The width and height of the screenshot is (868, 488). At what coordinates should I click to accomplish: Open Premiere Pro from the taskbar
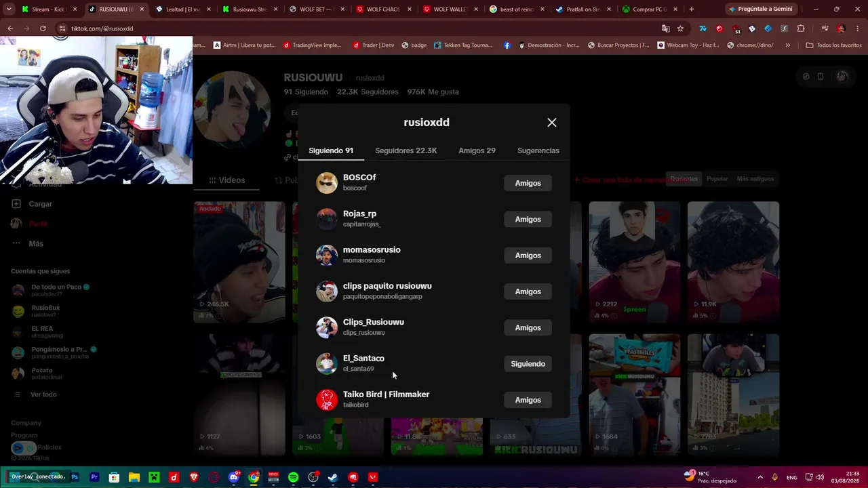pyautogui.click(x=94, y=477)
